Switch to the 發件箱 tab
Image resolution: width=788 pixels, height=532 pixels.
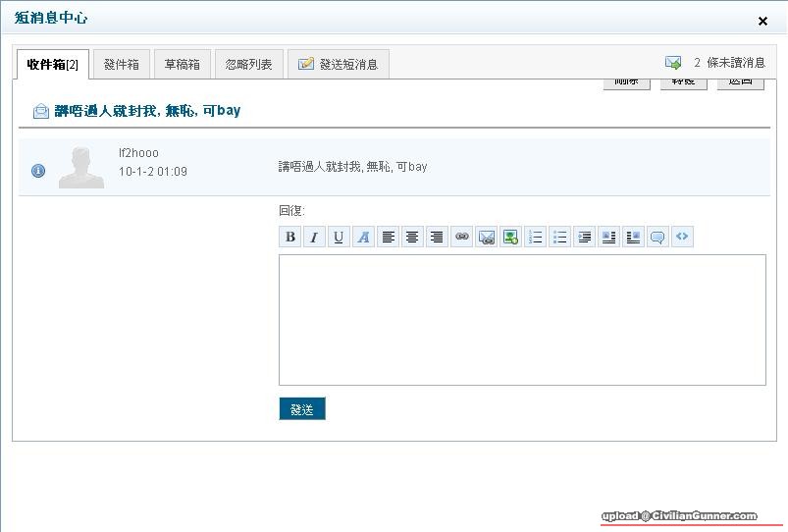[122, 65]
